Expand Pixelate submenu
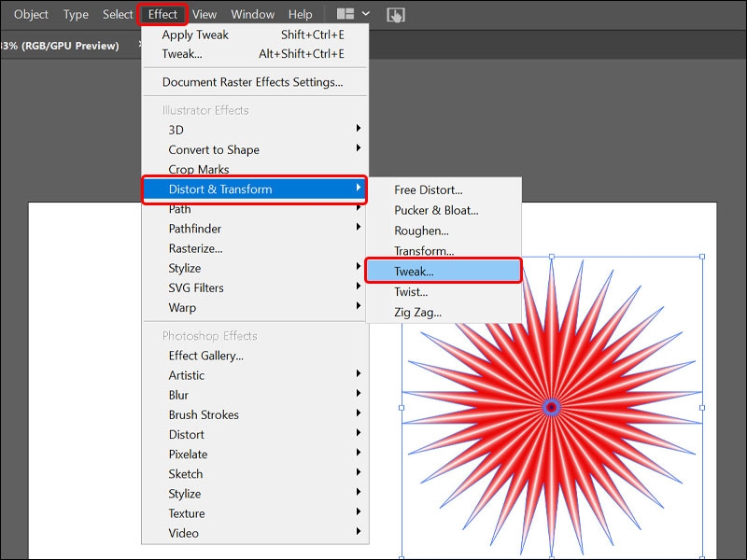The height and width of the screenshot is (560, 747). [255, 455]
